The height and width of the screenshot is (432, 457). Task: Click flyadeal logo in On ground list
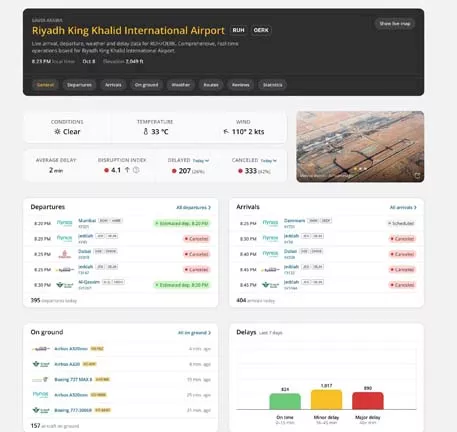pyautogui.click(x=41, y=349)
